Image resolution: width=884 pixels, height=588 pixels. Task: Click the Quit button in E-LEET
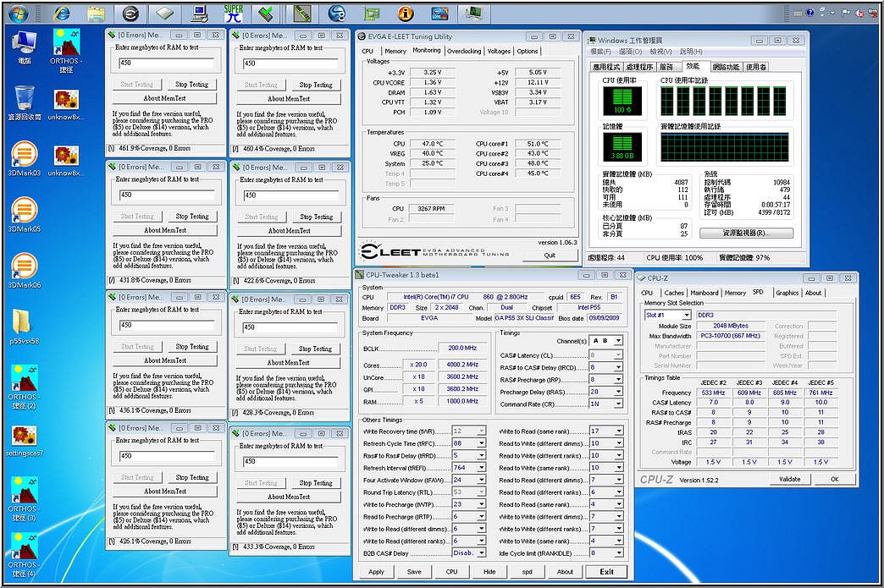550,256
